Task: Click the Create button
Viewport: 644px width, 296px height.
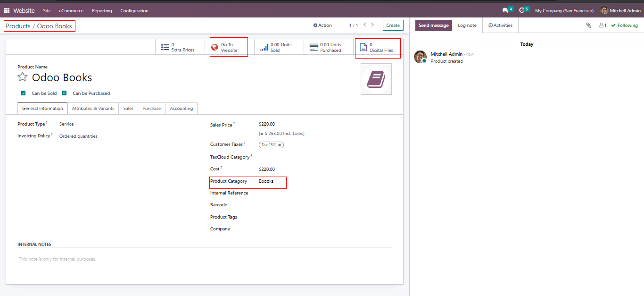Action: pos(393,25)
